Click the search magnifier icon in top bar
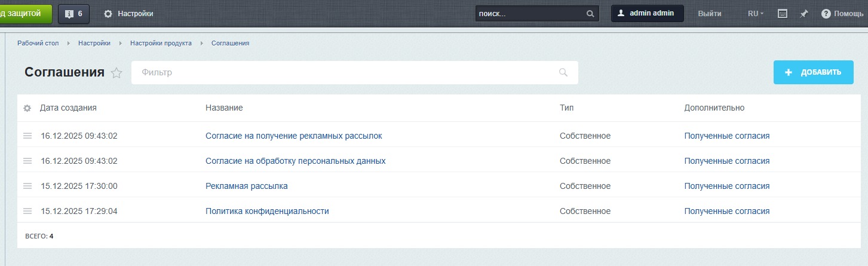This screenshot has height=266, width=868. [x=590, y=14]
